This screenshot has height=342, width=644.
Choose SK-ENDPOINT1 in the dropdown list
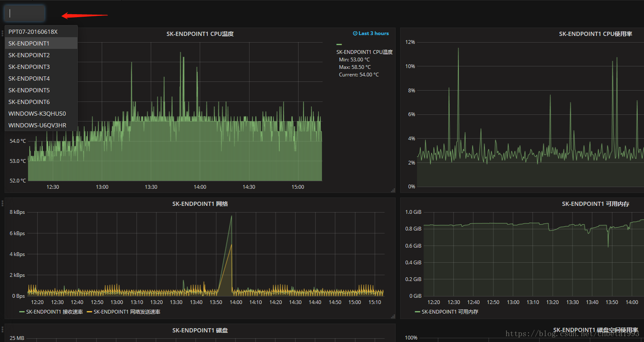[x=41, y=43]
